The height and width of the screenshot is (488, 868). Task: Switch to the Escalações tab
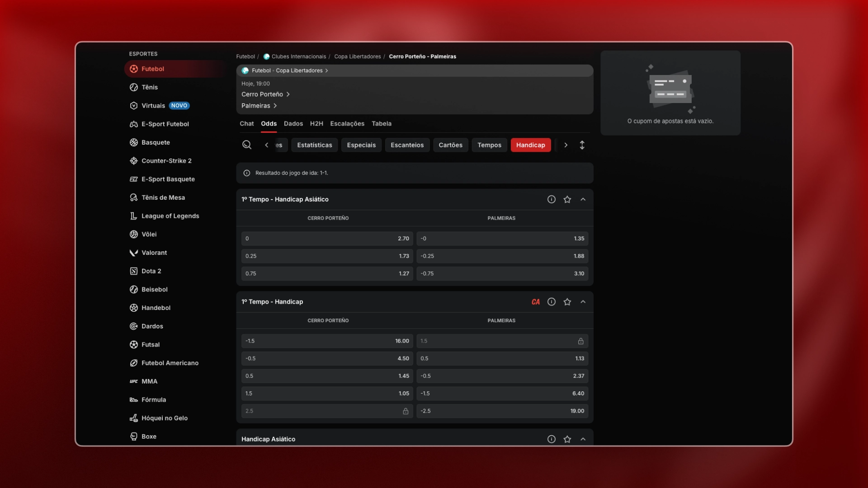347,123
